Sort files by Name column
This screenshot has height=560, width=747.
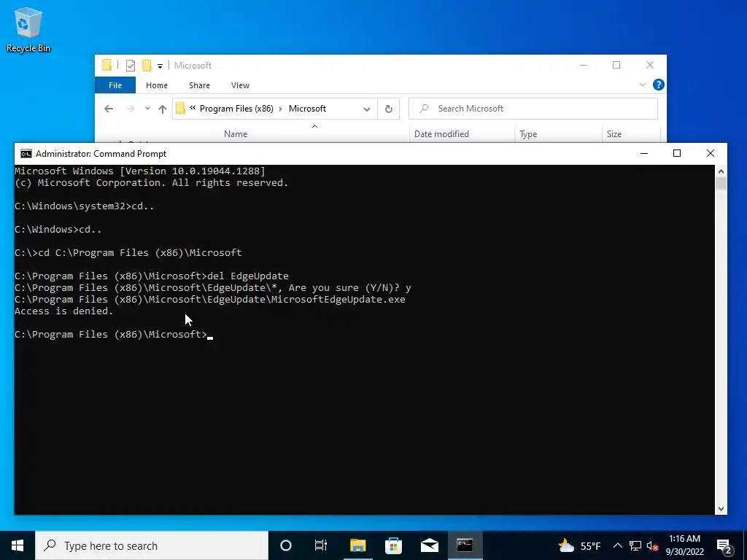(x=236, y=134)
